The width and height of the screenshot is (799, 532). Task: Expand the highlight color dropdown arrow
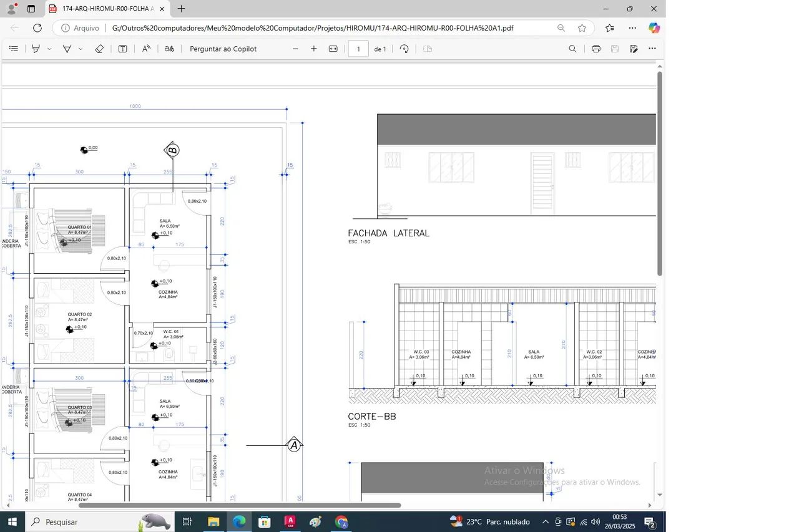point(49,49)
